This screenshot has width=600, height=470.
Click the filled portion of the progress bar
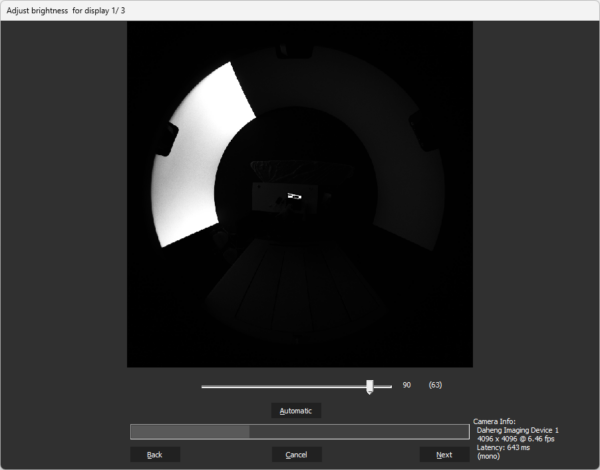click(x=190, y=432)
